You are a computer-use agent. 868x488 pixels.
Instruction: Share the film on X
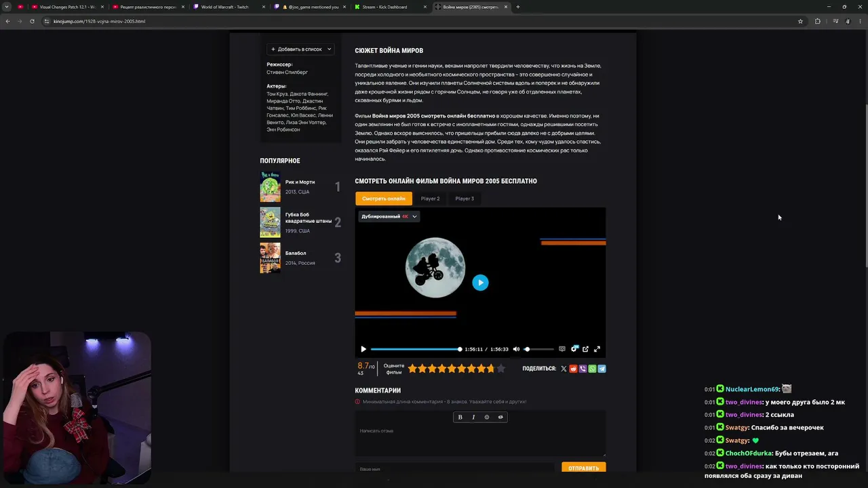[564, 369]
